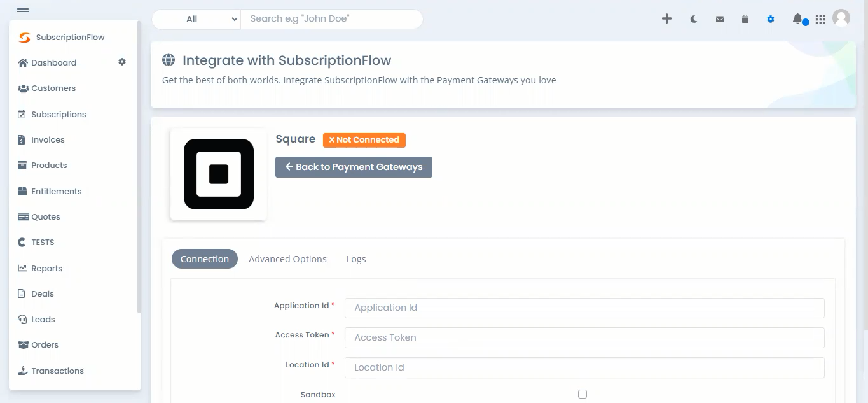Open Entitlements in the sidebar

(x=56, y=192)
